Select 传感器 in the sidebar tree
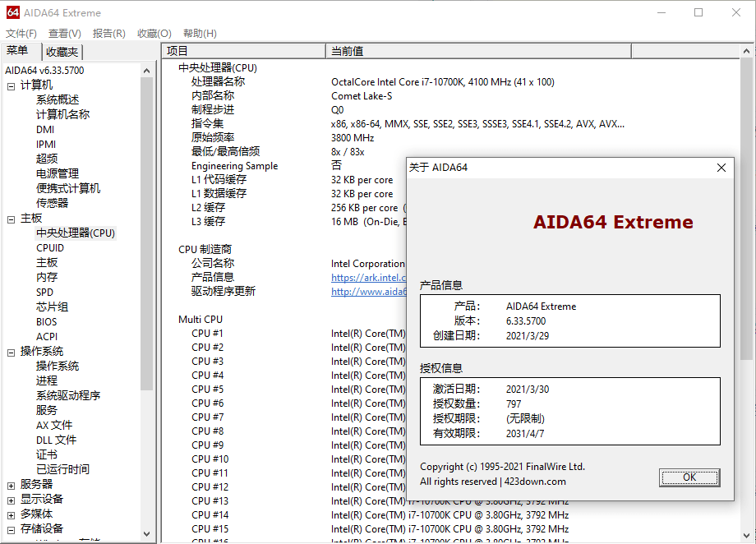This screenshot has height=544, width=756. pos(52,203)
